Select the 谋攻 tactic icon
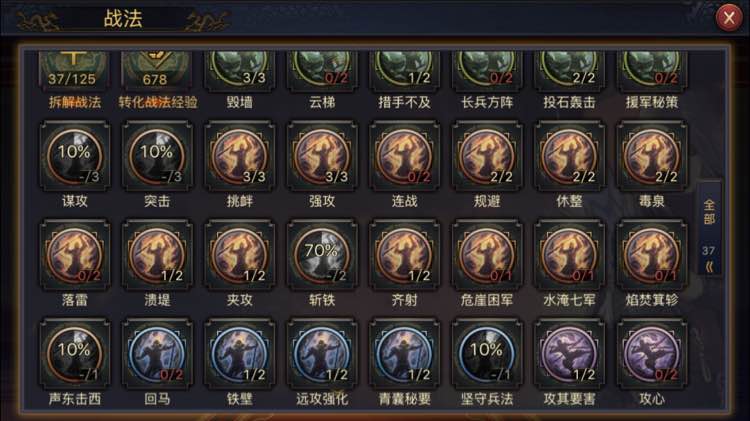Image resolution: width=750 pixels, height=421 pixels. [x=75, y=156]
